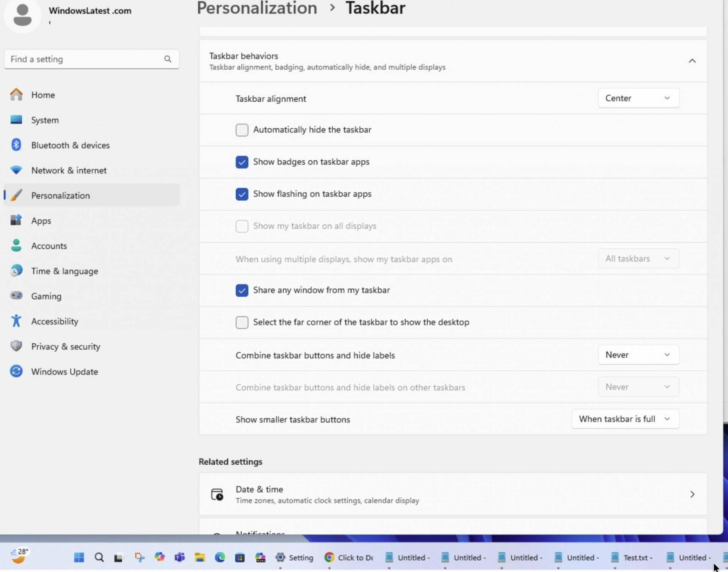
Task: Select Privacy & security in the sidebar
Action: [65, 346]
